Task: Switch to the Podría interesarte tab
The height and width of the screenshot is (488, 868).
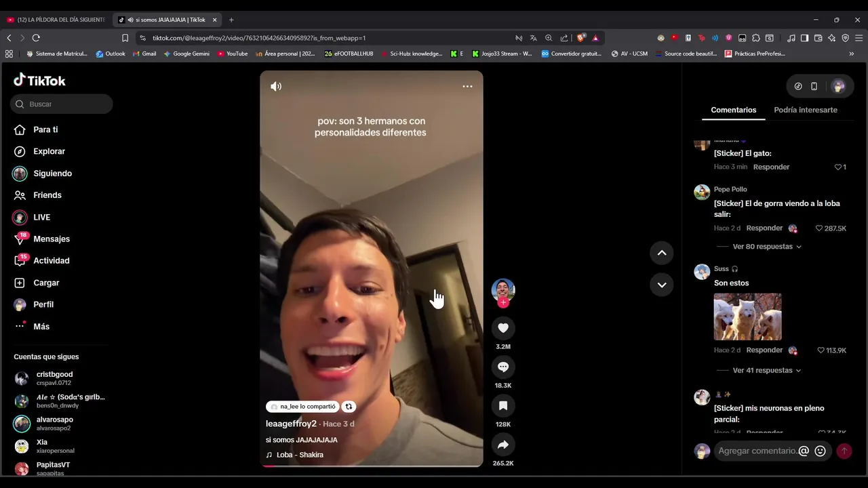Action: coord(806,110)
